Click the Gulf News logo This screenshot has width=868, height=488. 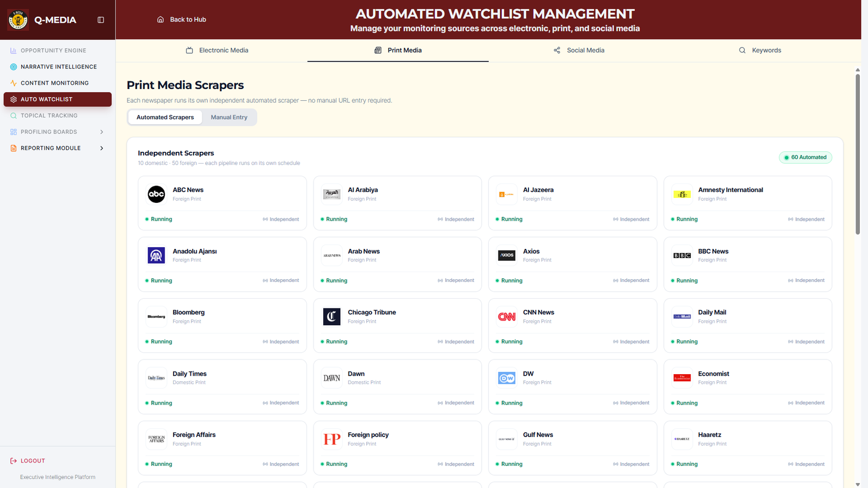tap(507, 439)
